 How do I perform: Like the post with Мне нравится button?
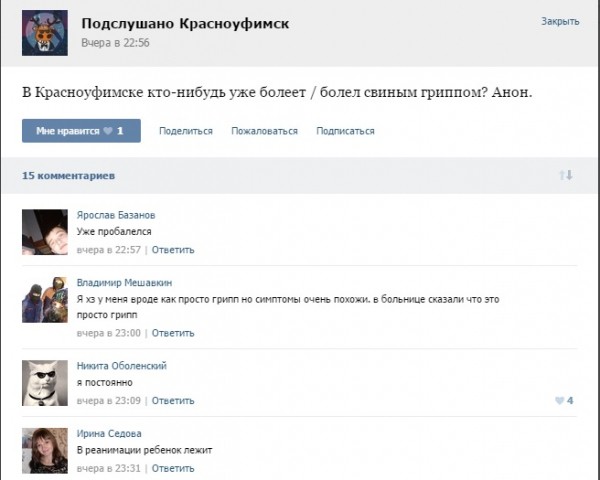coord(81,131)
